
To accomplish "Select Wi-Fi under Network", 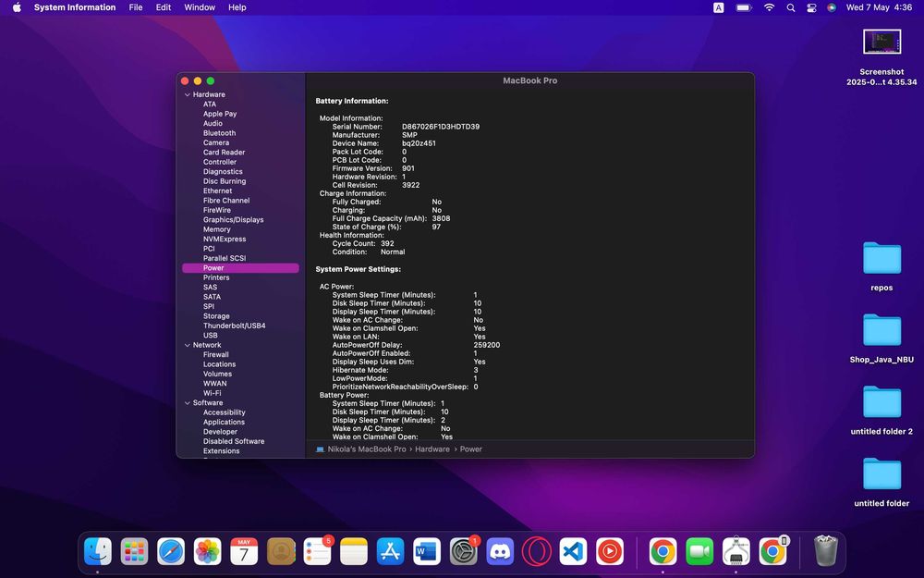I will coord(213,393).
